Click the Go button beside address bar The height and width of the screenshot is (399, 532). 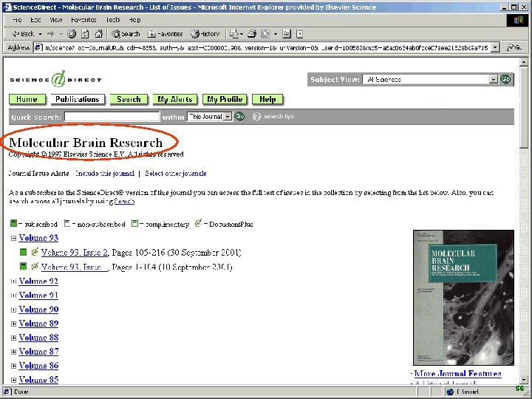514,48
